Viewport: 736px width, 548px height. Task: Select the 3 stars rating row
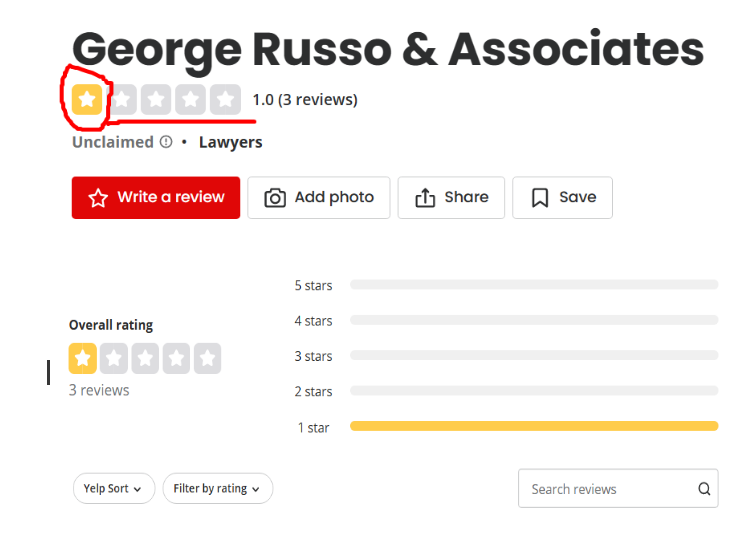(506, 355)
